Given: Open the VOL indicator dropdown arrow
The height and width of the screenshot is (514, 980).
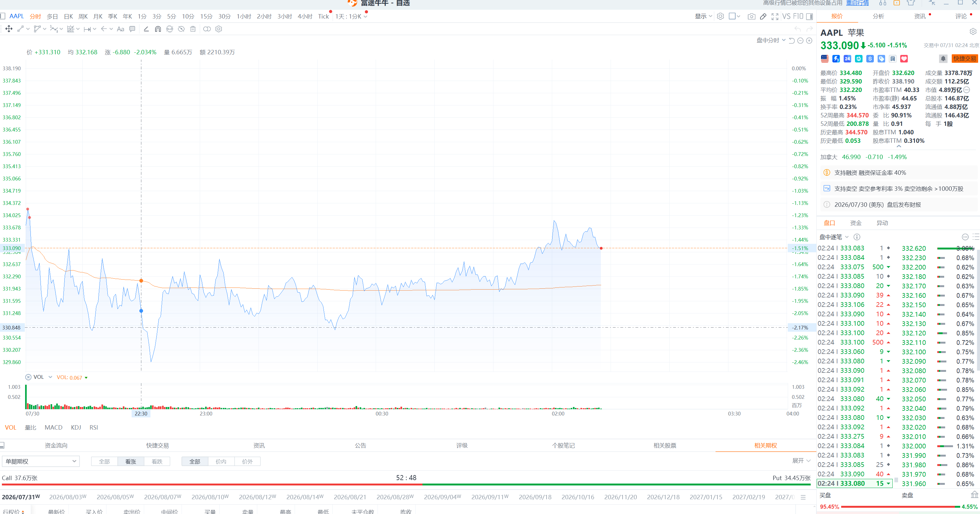Looking at the screenshot, I should click(x=50, y=377).
